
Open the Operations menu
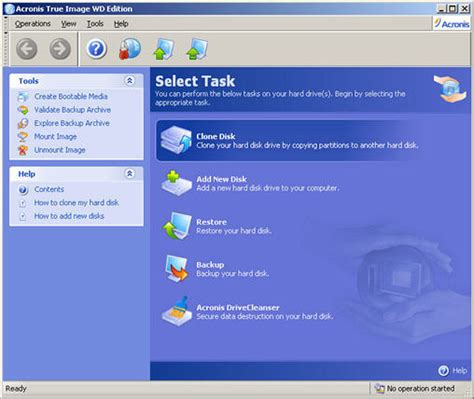[33, 24]
